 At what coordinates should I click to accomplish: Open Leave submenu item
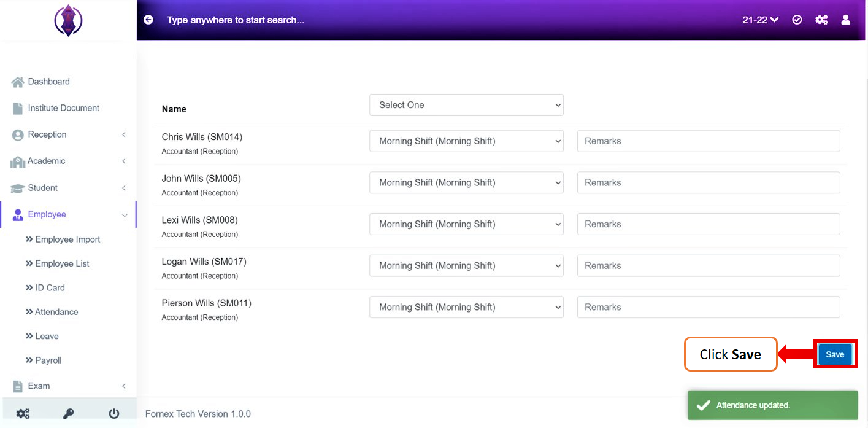pyautogui.click(x=47, y=336)
